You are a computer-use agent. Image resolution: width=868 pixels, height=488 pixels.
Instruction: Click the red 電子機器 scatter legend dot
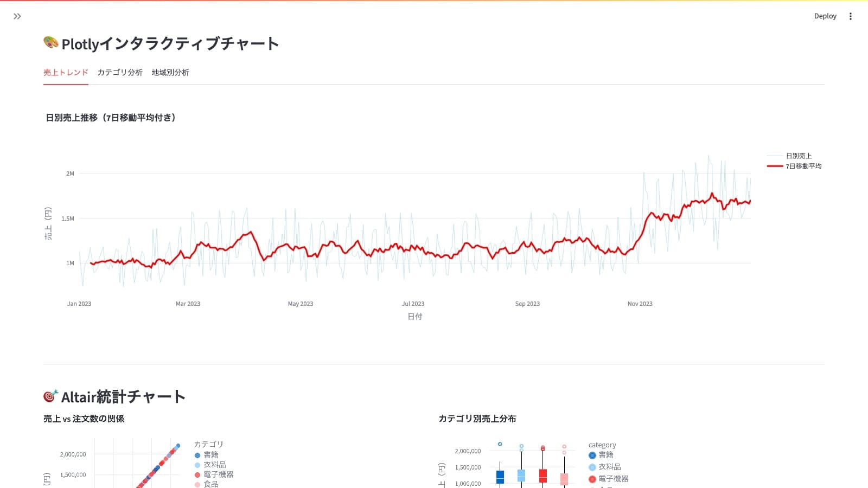pos(197,475)
